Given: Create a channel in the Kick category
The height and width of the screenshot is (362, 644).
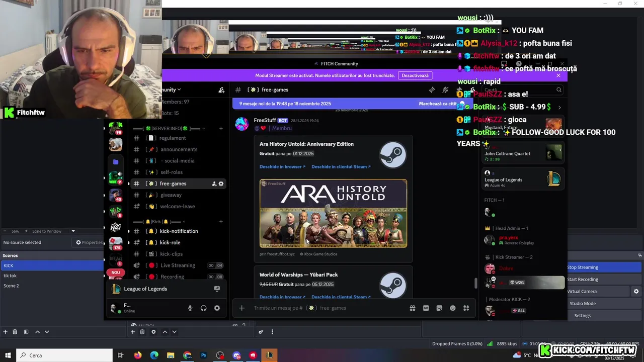Looking at the screenshot, I should tap(221, 222).
